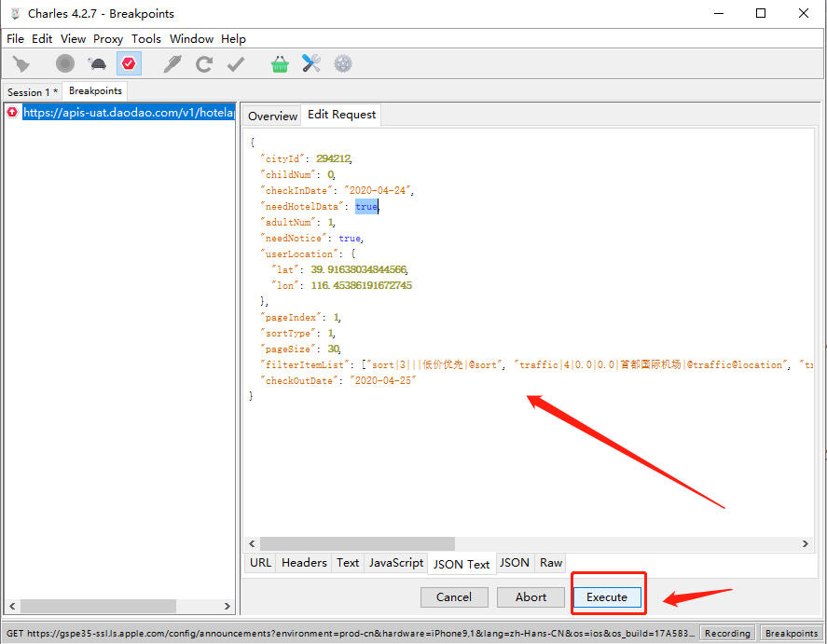Click the pageSize value 30
827x644 pixels.
point(334,349)
